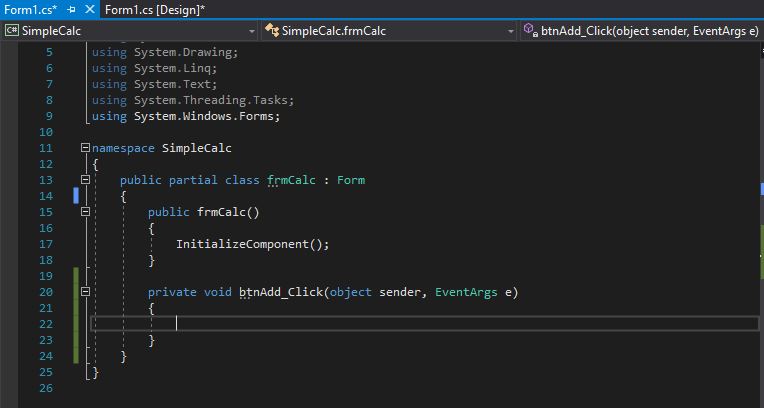Collapse the btnAdd_Click method block
Viewport: 764px width, 408px height.
pyautogui.click(x=85, y=292)
